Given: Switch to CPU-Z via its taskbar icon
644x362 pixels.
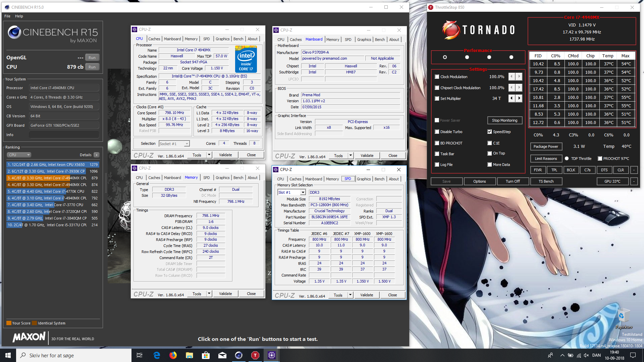Looking at the screenshot, I should pos(272,355).
